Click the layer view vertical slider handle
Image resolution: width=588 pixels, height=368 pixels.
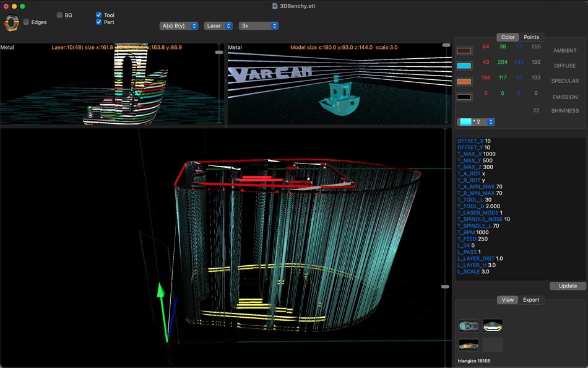click(x=219, y=53)
